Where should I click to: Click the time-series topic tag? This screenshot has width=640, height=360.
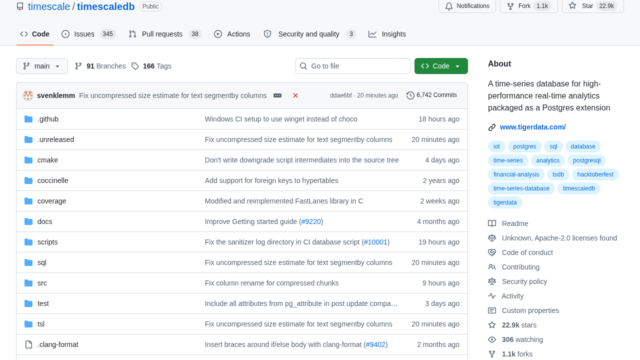(x=508, y=160)
